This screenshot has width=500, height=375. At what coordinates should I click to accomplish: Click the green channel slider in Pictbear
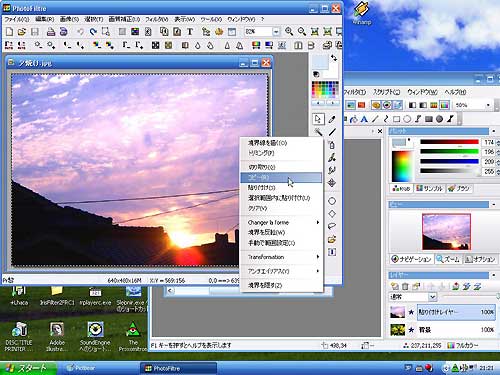click(x=449, y=152)
